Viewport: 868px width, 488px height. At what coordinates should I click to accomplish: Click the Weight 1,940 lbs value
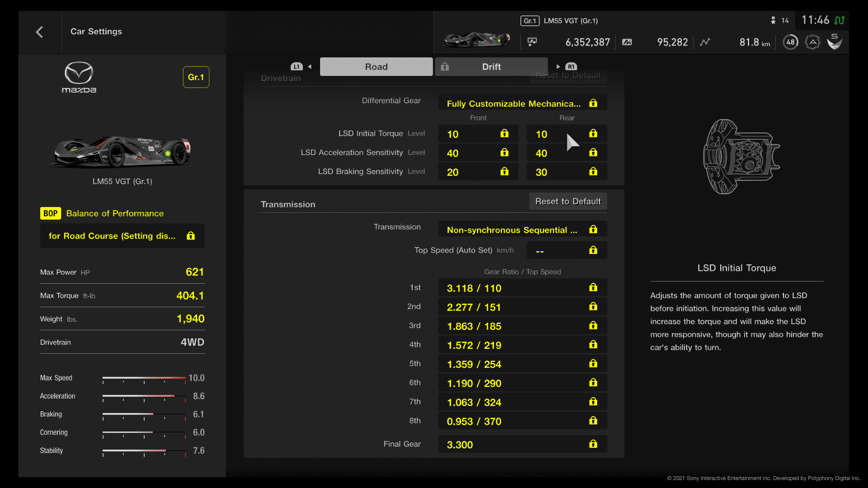coord(190,319)
